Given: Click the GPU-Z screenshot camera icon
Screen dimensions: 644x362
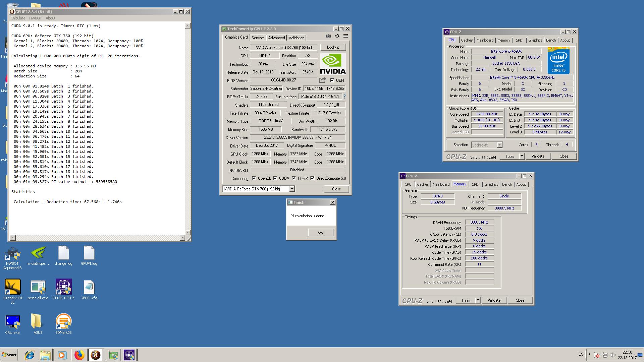Looking at the screenshot, I should point(328,36).
